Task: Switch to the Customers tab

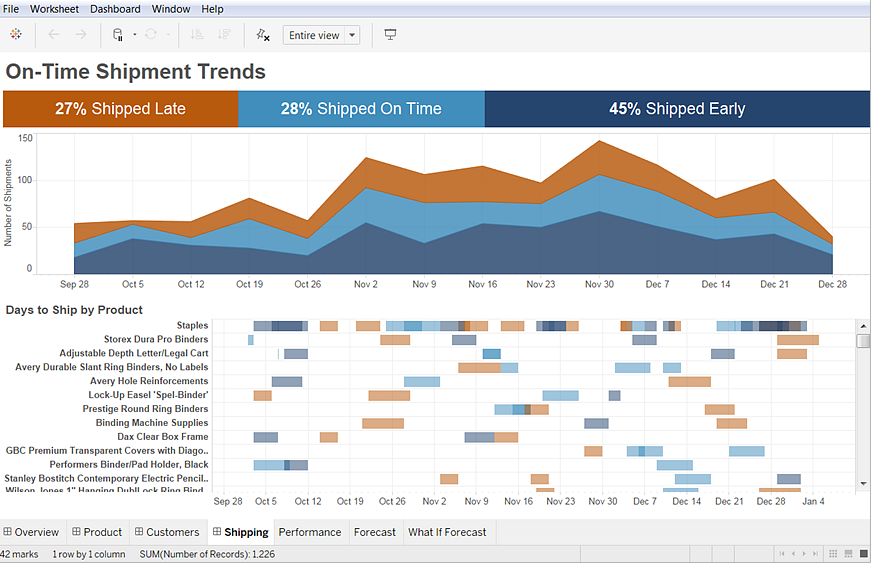Action: tap(166, 532)
